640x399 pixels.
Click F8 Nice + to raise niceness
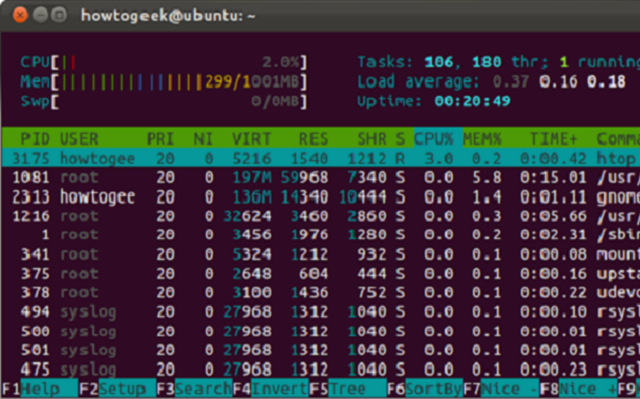pos(578,390)
